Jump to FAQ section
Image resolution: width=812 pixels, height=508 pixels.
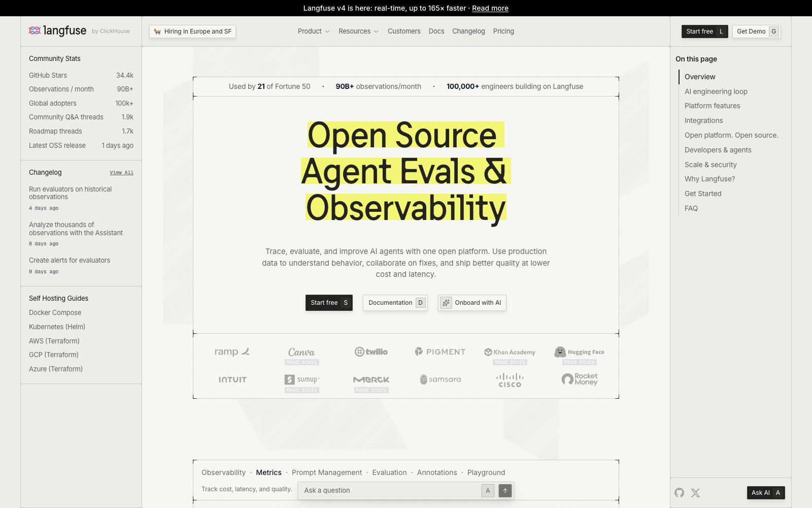tap(691, 208)
